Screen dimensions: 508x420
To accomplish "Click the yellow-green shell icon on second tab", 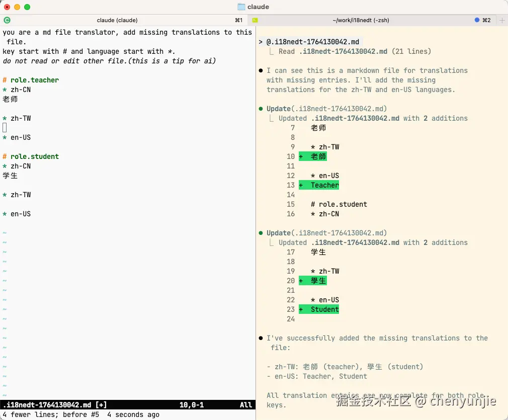I will click(x=255, y=20).
